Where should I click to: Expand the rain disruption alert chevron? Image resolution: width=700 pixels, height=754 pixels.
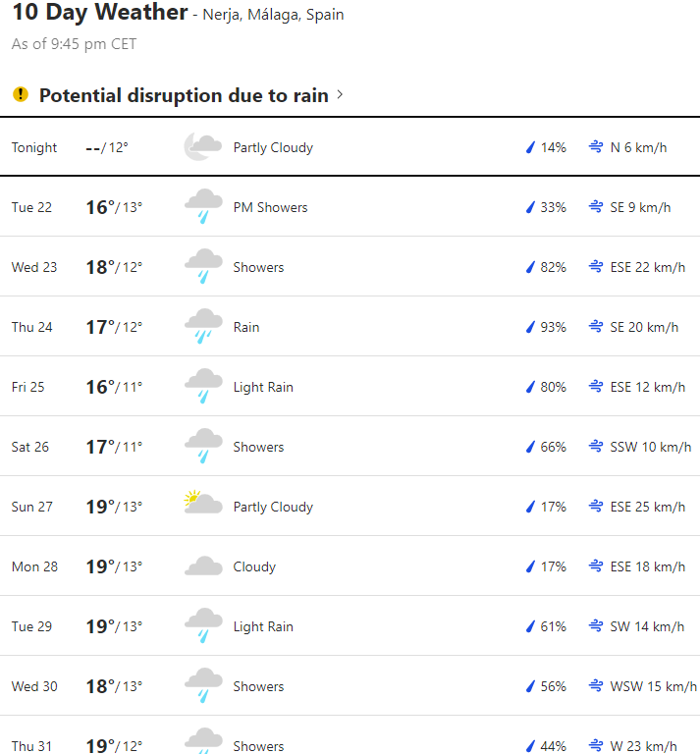340,95
